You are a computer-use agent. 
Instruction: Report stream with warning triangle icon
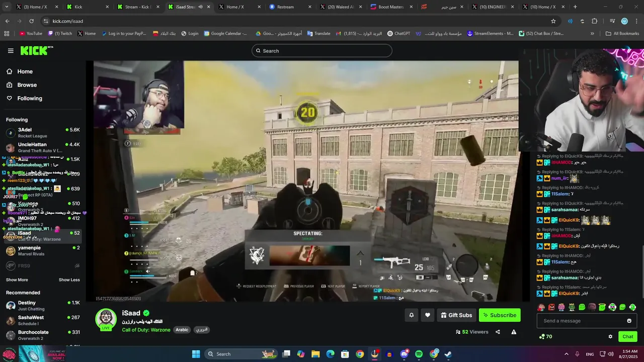tap(514, 332)
